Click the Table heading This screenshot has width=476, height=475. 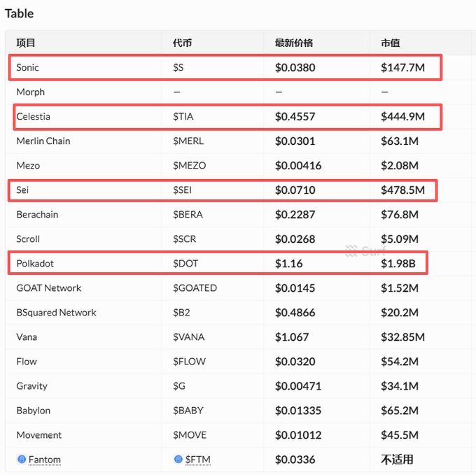coord(19,14)
